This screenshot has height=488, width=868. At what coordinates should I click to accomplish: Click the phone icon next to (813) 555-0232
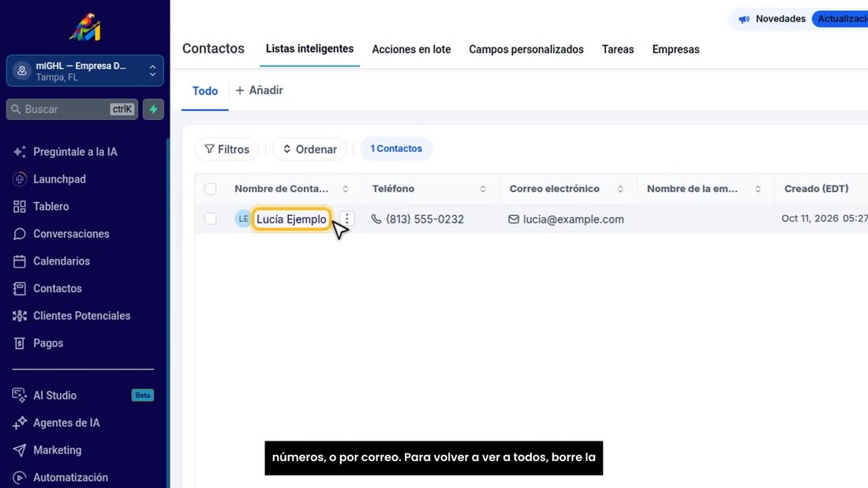[376, 219]
